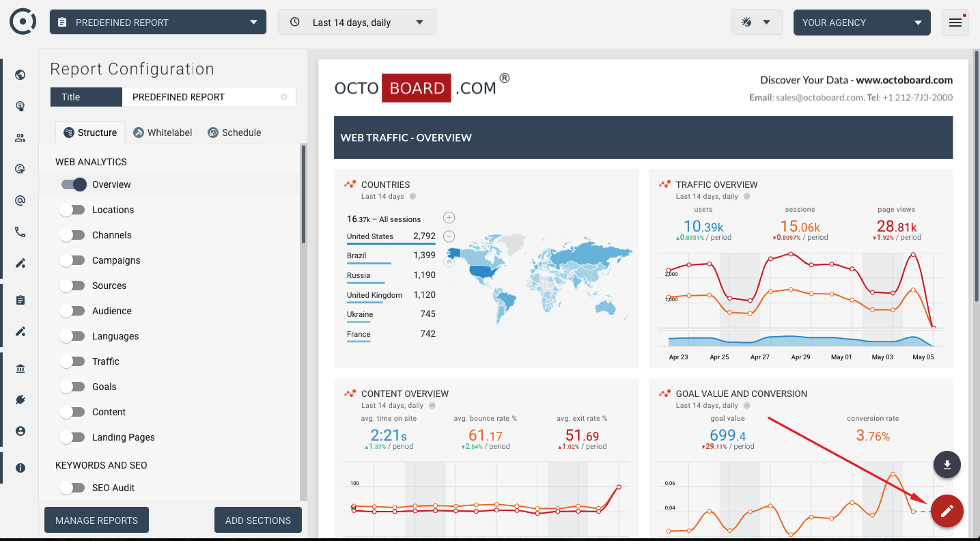Open the plug connections icon in the sidebar
Viewport: 980px width, 541px height.
coord(20,400)
